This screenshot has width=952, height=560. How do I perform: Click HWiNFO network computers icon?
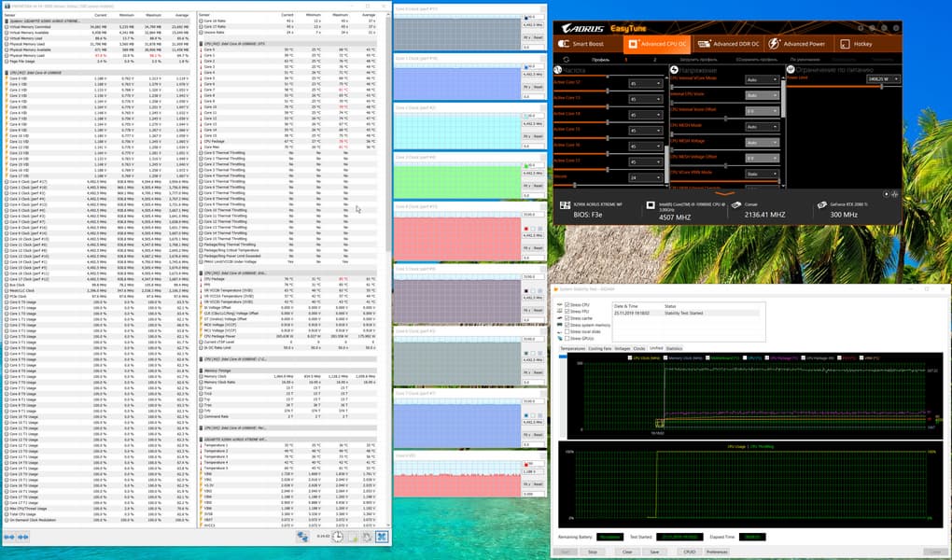pyautogui.click(x=302, y=537)
